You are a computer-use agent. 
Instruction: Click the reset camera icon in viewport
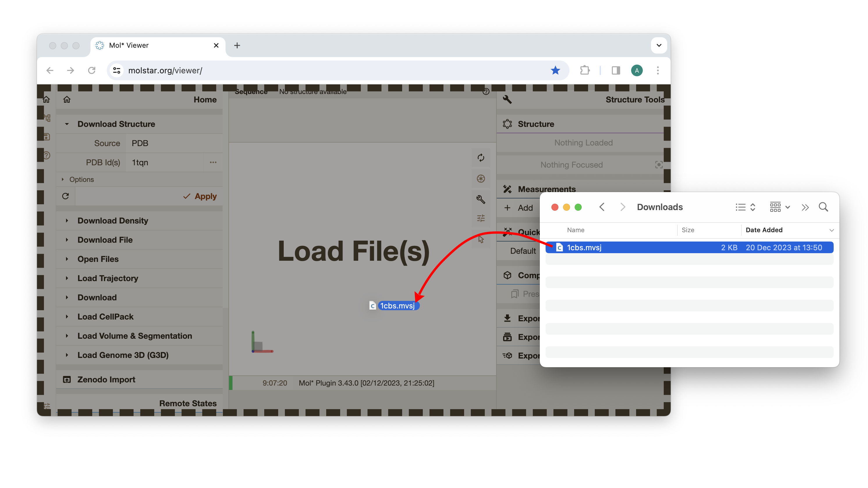pos(481,158)
